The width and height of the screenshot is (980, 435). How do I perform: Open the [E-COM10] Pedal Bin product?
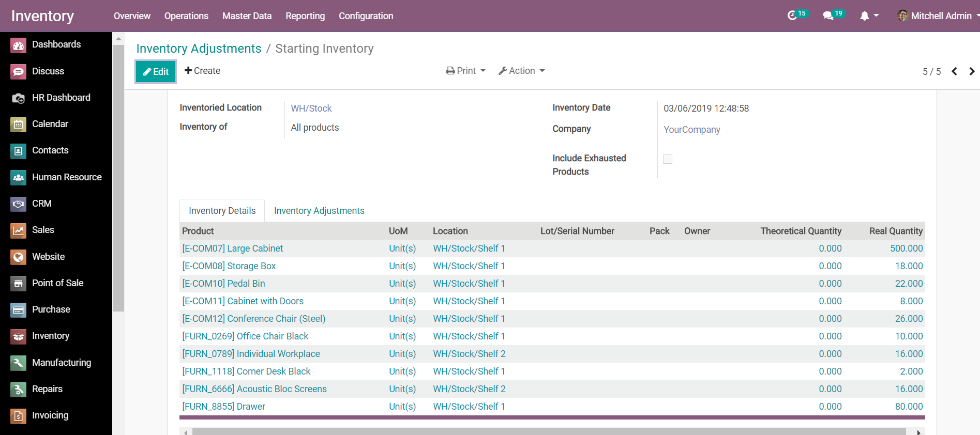point(223,284)
